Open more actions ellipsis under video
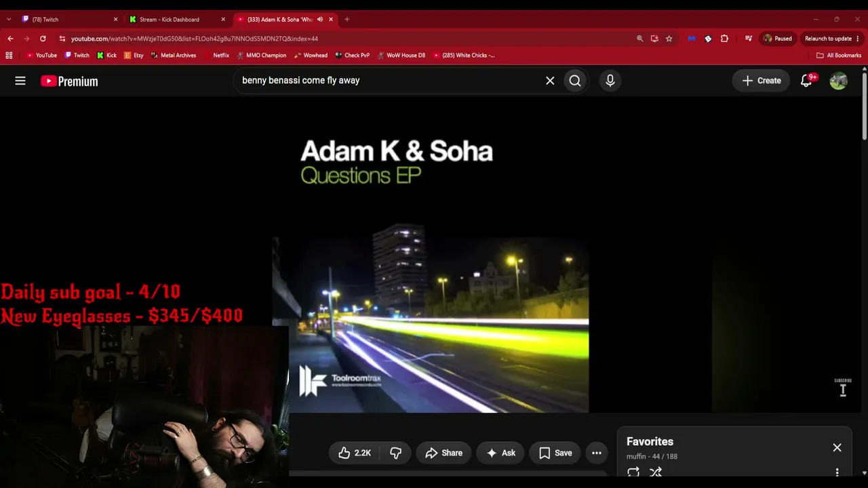 597,453
